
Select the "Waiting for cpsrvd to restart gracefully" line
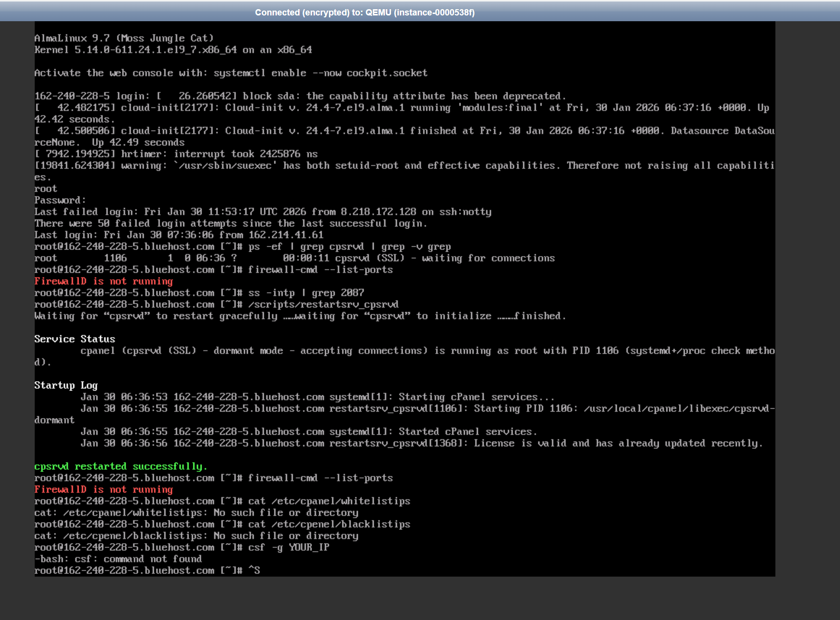[300, 316]
